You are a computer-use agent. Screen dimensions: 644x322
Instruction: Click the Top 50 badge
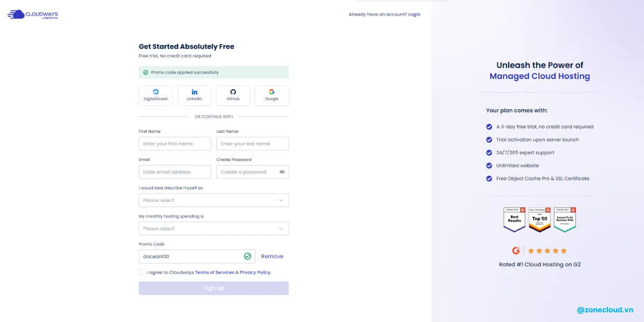pyautogui.click(x=539, y=219)
